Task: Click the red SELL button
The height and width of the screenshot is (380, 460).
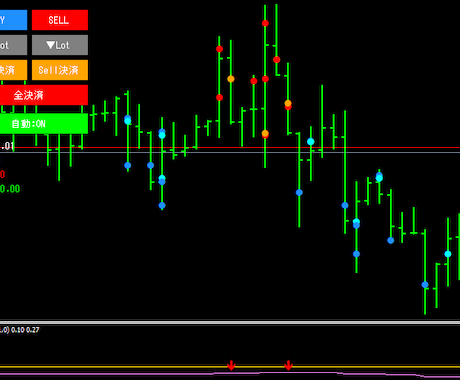Action: click(60, 20)
